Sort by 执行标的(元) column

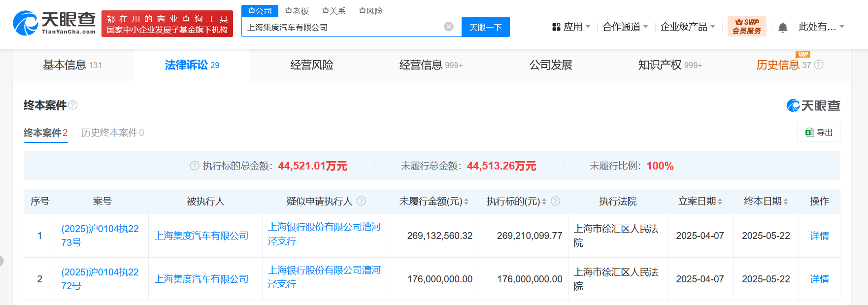[x=544, y=202]
